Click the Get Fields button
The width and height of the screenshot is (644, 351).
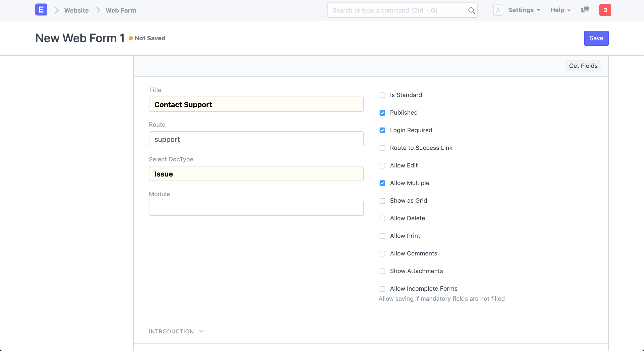[x=583, y=65]
